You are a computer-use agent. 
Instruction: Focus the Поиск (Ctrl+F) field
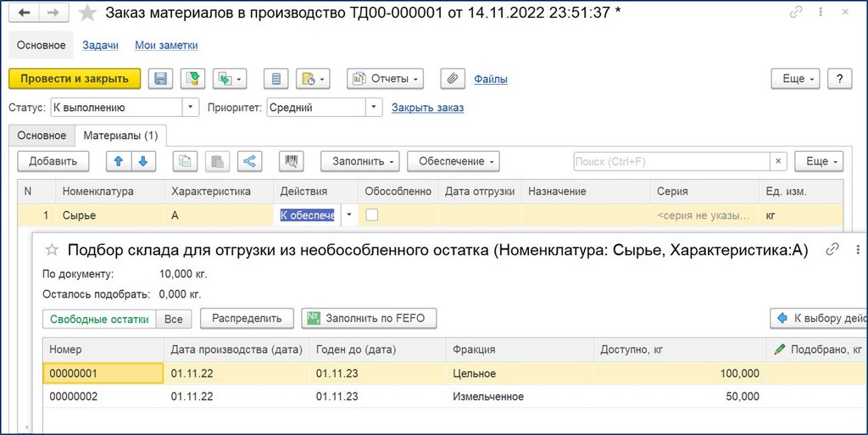pyautogui.click(x=671, y=162)
